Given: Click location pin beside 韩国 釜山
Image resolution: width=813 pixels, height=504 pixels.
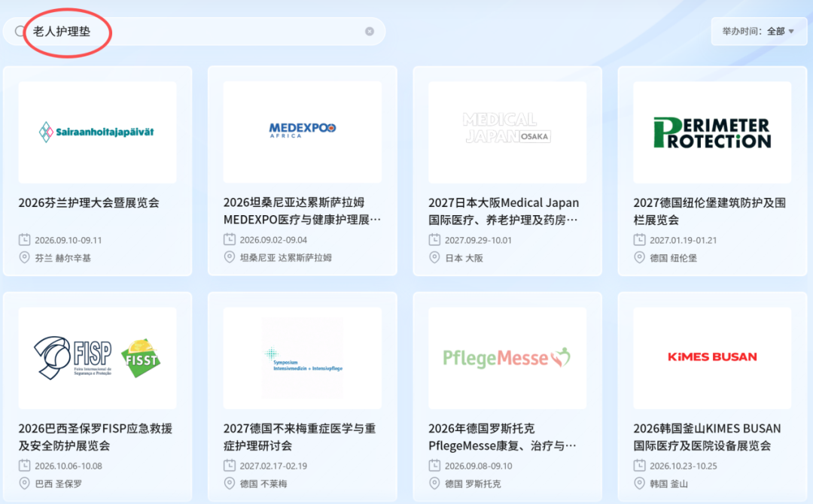Looking at the screenshot, I should coord(639,483).
